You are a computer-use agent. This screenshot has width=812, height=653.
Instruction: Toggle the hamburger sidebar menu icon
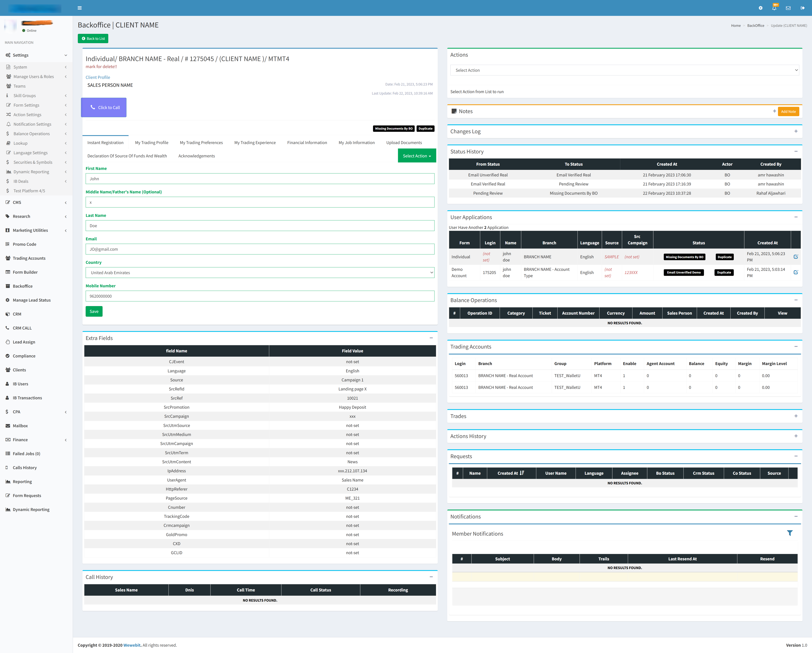[79, 8]
